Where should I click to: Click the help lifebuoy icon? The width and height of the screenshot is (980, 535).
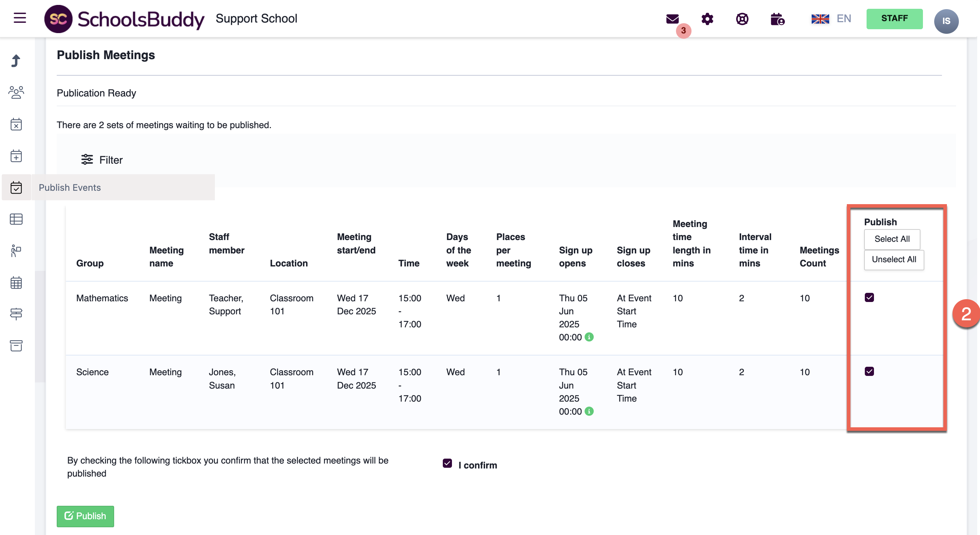point(742,19)
